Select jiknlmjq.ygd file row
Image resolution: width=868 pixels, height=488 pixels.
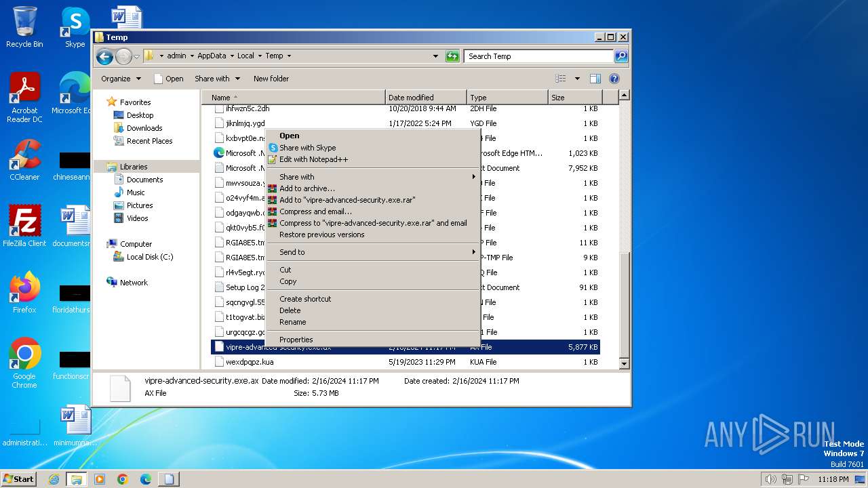pyautogui.click(x=405, y=123)
